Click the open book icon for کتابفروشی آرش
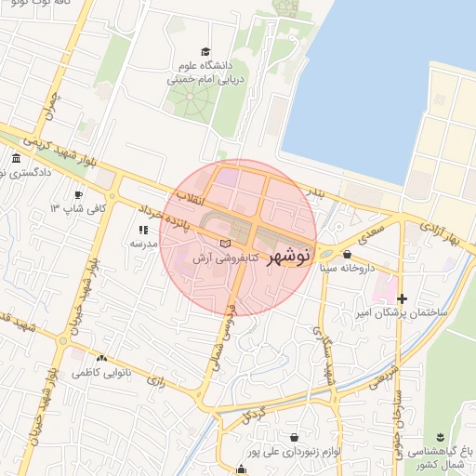The image size is (476, 476). pyautogui.click(x=225, y=244)
